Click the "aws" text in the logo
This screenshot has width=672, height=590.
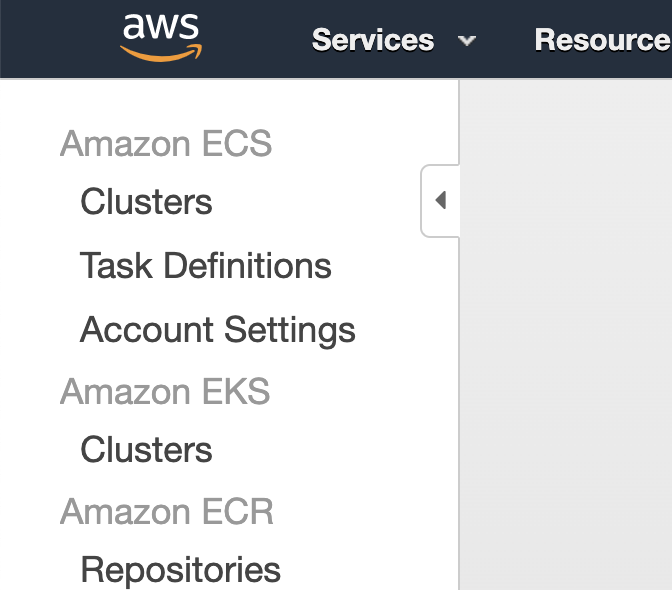click(x=161, y=27)
